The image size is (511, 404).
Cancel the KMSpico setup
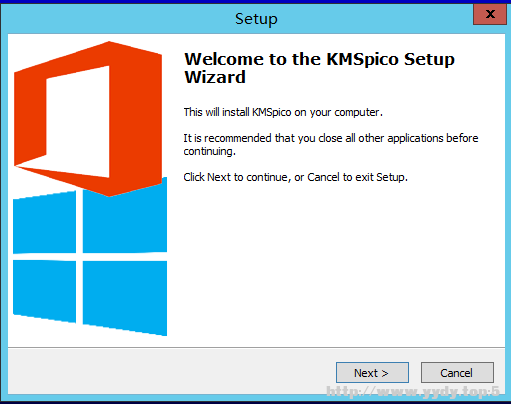457,373
